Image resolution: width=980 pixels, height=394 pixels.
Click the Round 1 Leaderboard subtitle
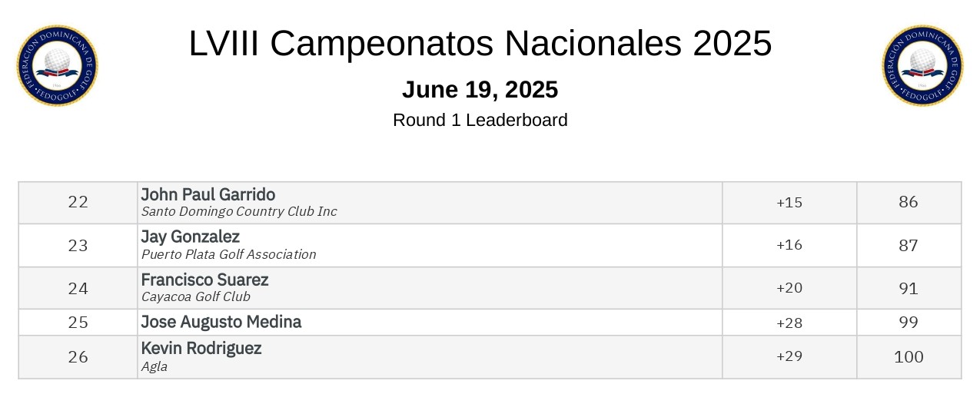[480, 121]
